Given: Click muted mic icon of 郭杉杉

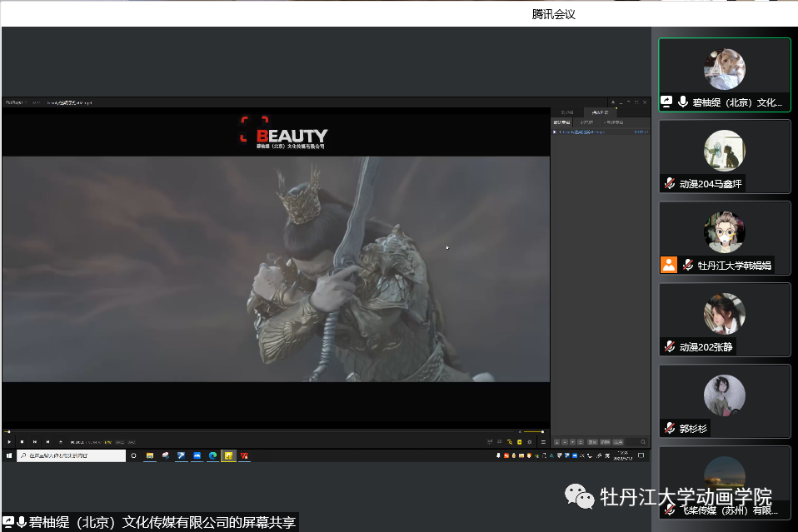Looking at the screenshot, I should tap(670, 428).
